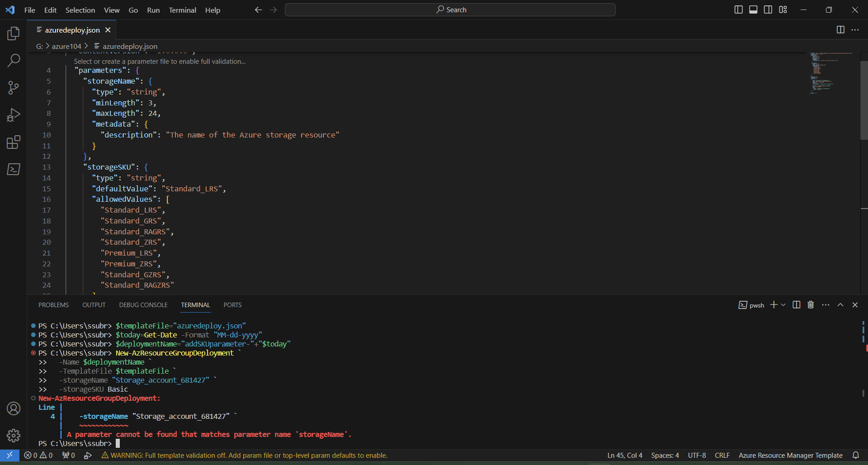Switch to the DEBUG CONSOLE tab
Screen dimensions: 868x465
(x=143, y=305)
